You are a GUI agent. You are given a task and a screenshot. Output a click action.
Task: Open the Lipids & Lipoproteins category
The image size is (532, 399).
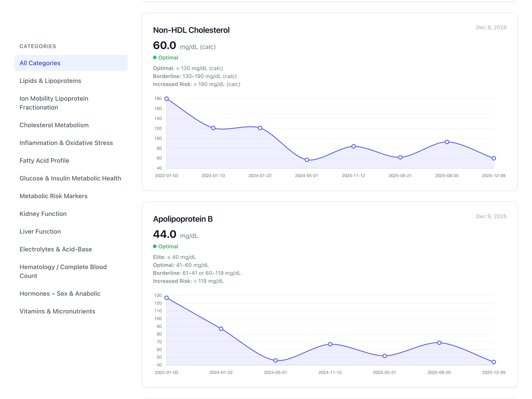[x=50, y=81]
